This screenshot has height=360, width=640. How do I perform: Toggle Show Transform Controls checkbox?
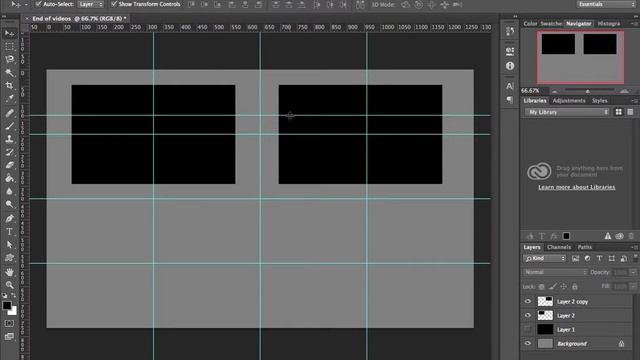tap(114, 4)
